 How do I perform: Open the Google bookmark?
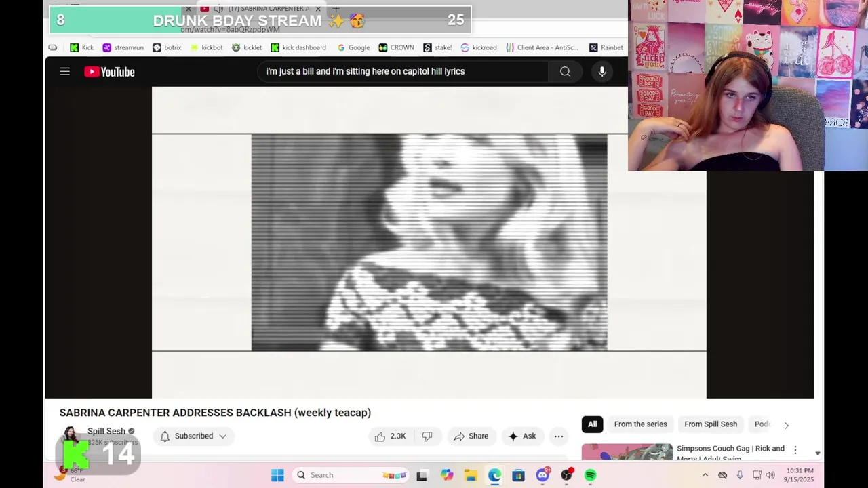point(353,47)
